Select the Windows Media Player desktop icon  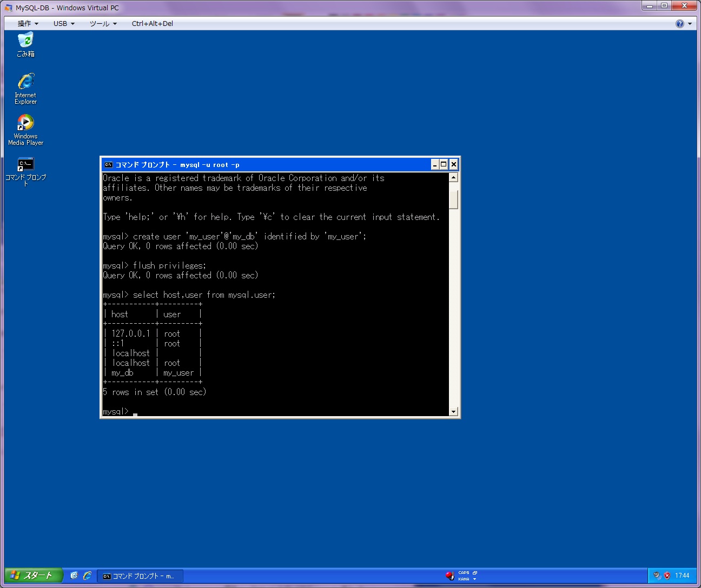pos(25,130)
